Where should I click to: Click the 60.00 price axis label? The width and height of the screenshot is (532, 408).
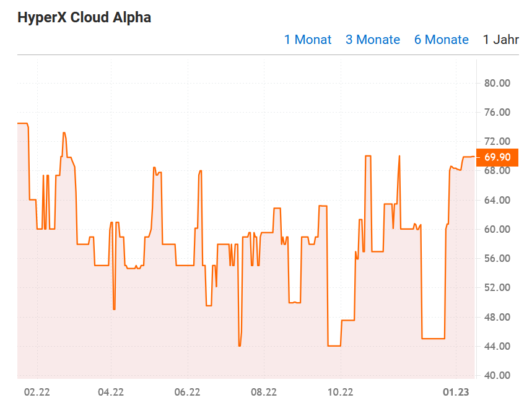coord(497,229)
